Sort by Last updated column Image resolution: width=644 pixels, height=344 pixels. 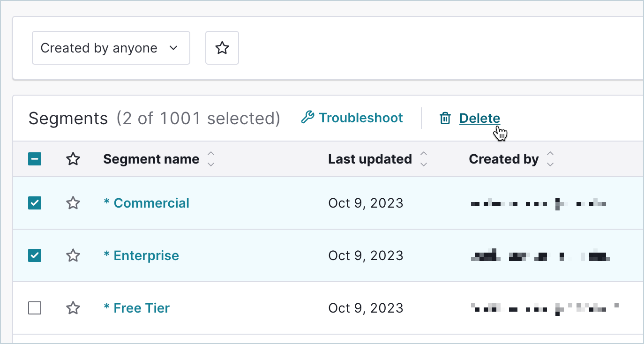[424, 159]
